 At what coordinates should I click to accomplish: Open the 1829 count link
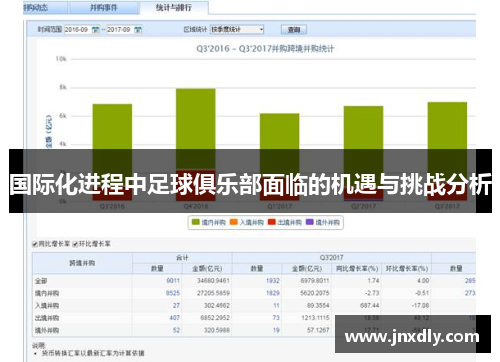click(x=273, y=293)
